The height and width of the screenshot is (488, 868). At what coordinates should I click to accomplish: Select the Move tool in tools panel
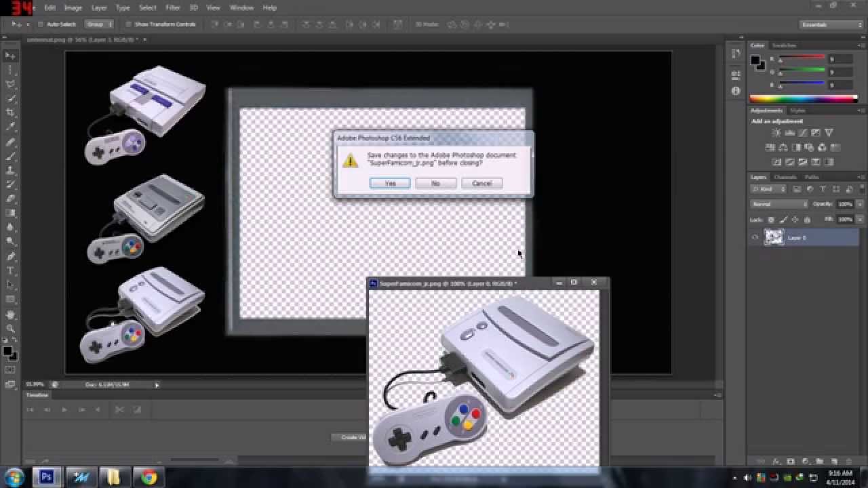10,56
